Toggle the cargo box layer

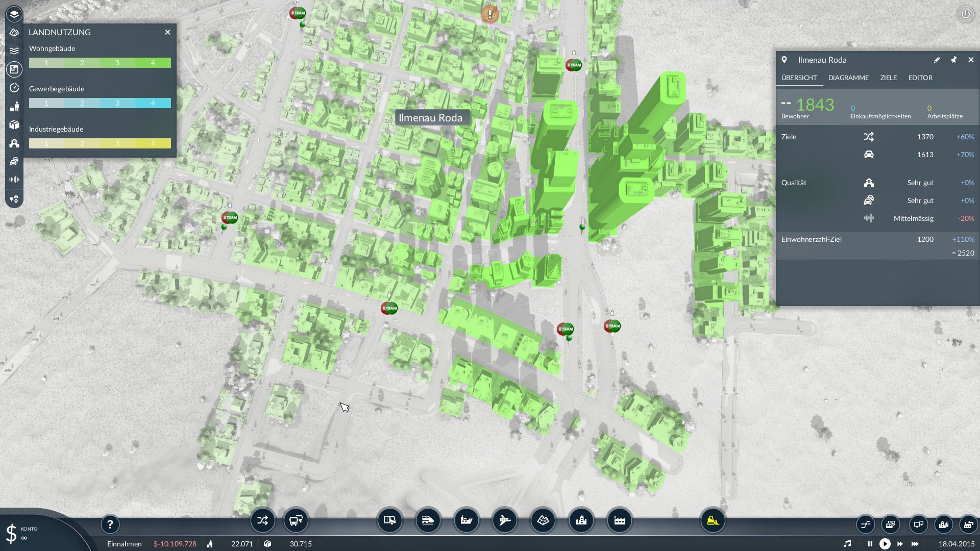(14, 124)
